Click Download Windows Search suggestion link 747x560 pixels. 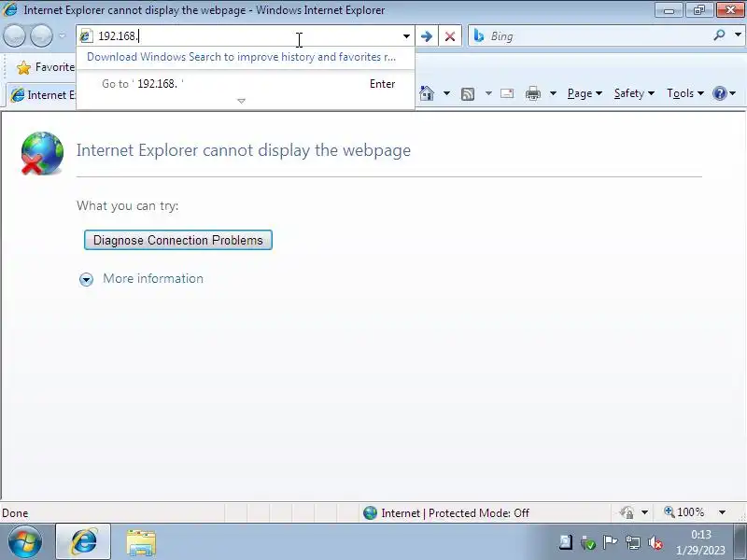tap(241, 57)
